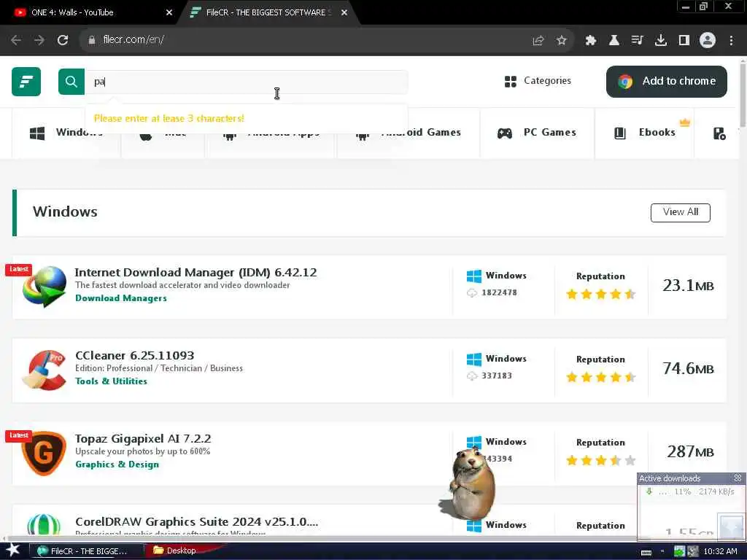Click the CCleaner app icon
This screenshot has height=560, width=747.
(44, 370)
